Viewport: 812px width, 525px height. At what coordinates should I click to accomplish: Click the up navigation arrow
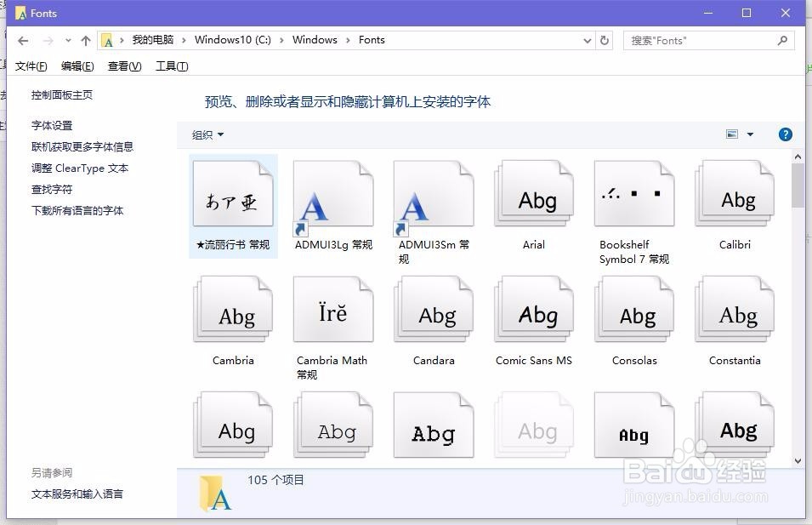pos(86,40)
